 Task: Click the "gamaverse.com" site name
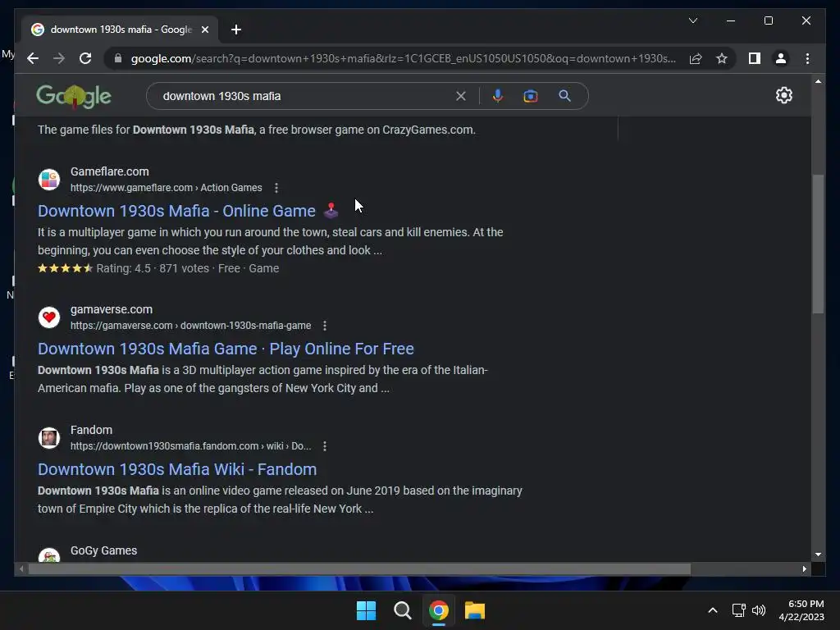click(x=112, y=309)
